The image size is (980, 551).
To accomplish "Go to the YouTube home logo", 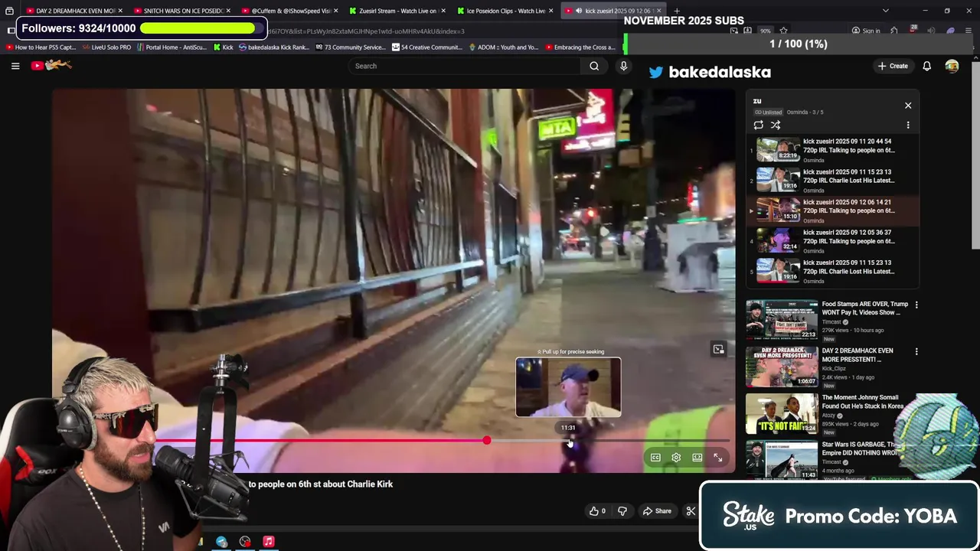I will pyautogui.click(x=51, y=66).
